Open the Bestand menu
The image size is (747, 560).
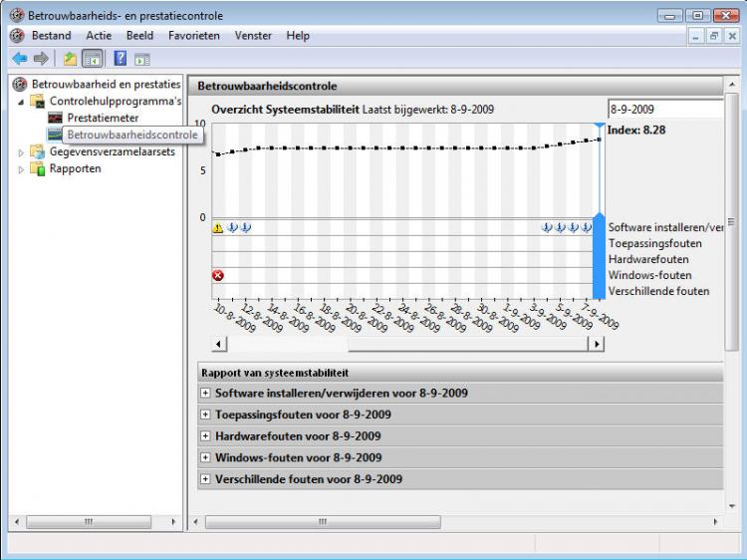click(x=51, y=36)
